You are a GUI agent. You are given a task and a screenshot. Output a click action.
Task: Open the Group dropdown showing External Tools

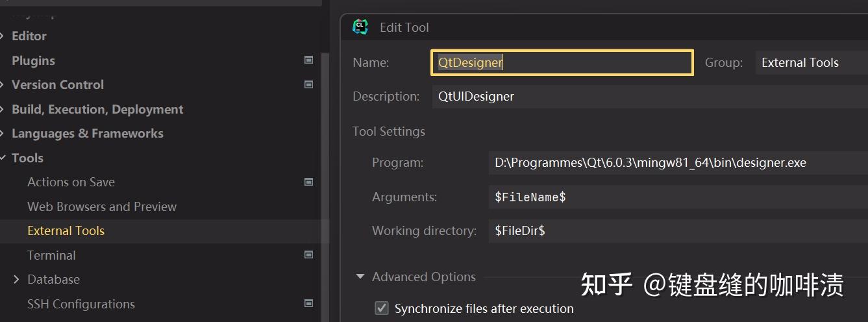point(812,63)
